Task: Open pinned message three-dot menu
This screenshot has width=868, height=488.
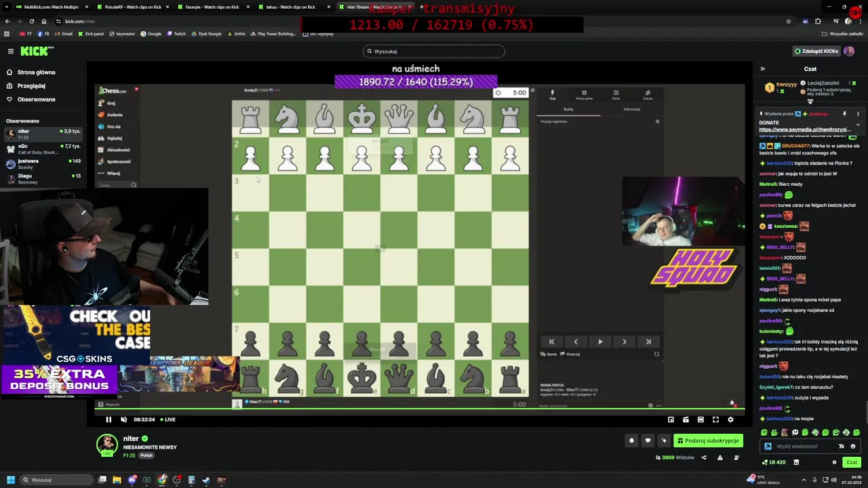Action: (858, 114)
